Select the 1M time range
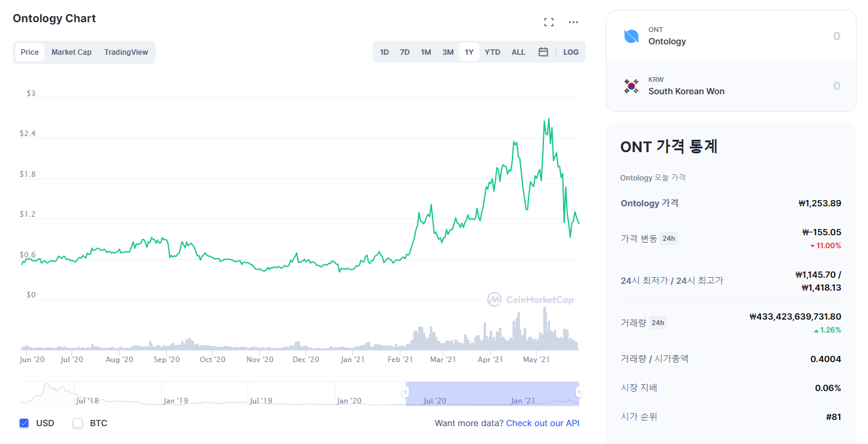The image size is (868, 444). 426,52
